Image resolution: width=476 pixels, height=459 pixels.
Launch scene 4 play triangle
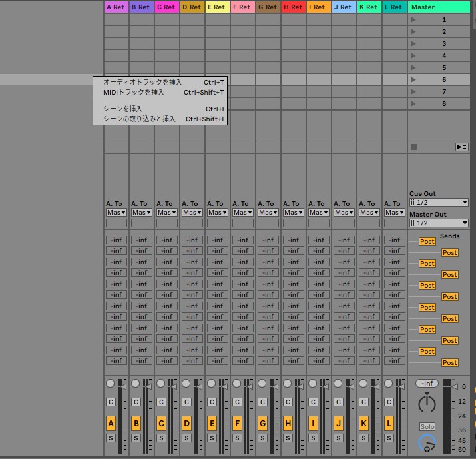point(413,55)
